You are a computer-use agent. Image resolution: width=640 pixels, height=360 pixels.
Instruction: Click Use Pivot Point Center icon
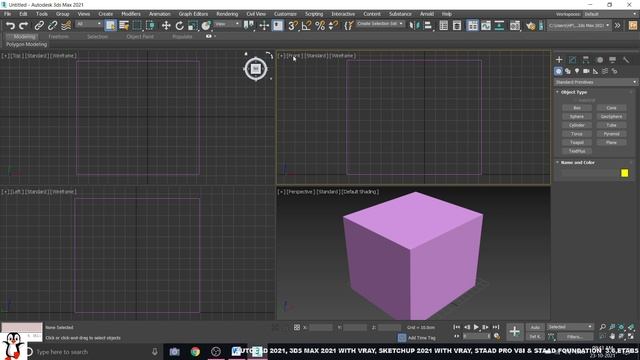pos(249,25)
